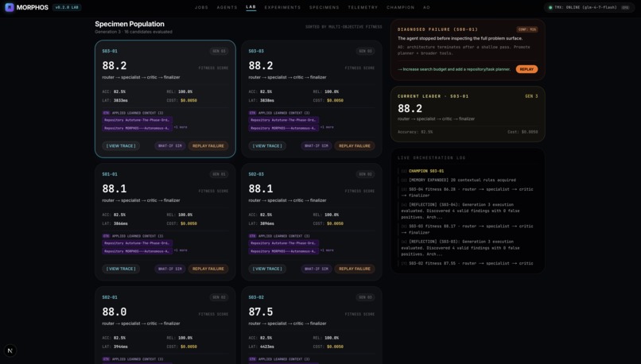This screenshot has height=364, width=641.
Task: Click the Specimen Population heading
Action: (130, 24)
